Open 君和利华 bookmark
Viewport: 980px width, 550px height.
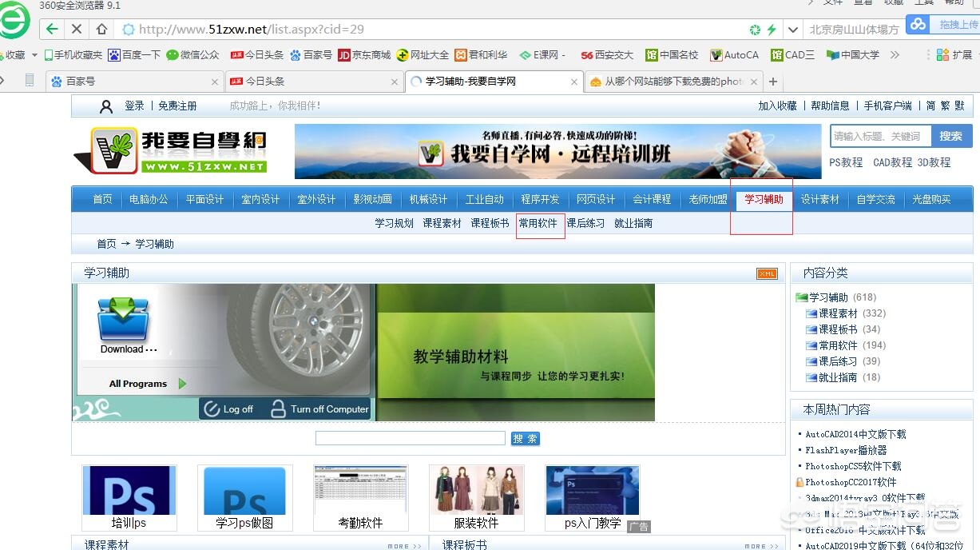tap(481, 55)
